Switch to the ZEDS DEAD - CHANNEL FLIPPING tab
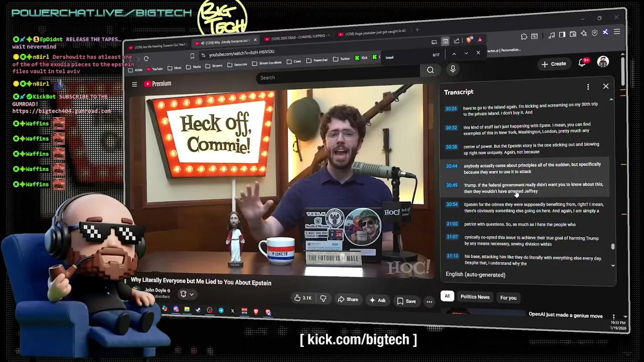The image size is (644, 362). click(x=297, y=37)
